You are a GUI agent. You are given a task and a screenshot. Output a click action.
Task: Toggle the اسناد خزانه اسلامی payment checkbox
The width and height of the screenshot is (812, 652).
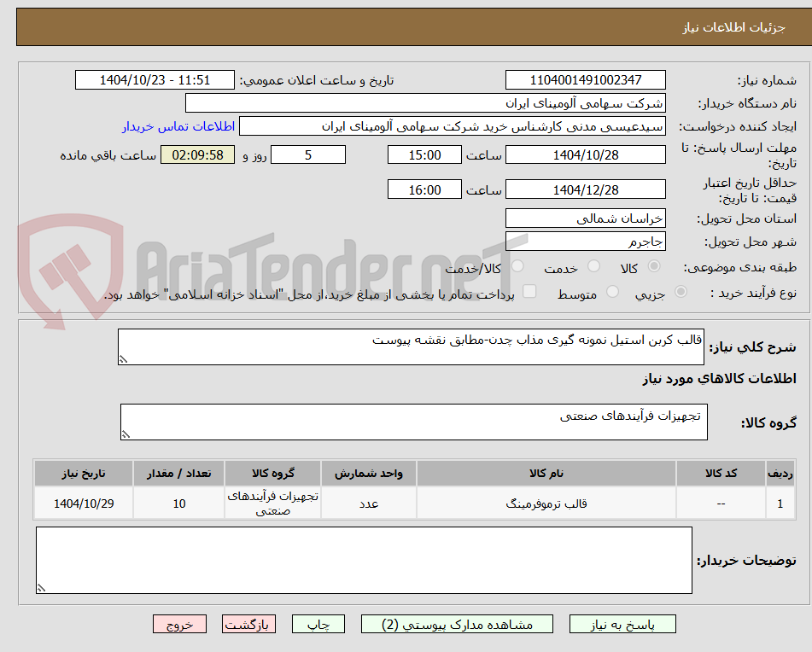tap(529, 291)
